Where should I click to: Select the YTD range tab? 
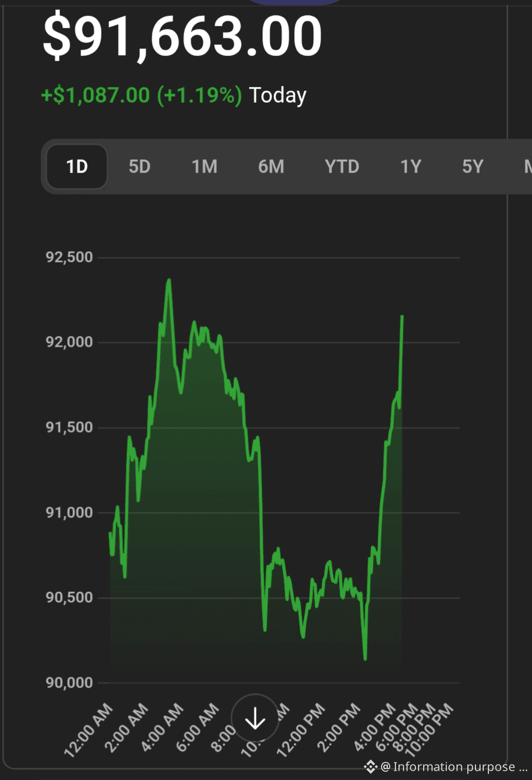tap(341, 167)
